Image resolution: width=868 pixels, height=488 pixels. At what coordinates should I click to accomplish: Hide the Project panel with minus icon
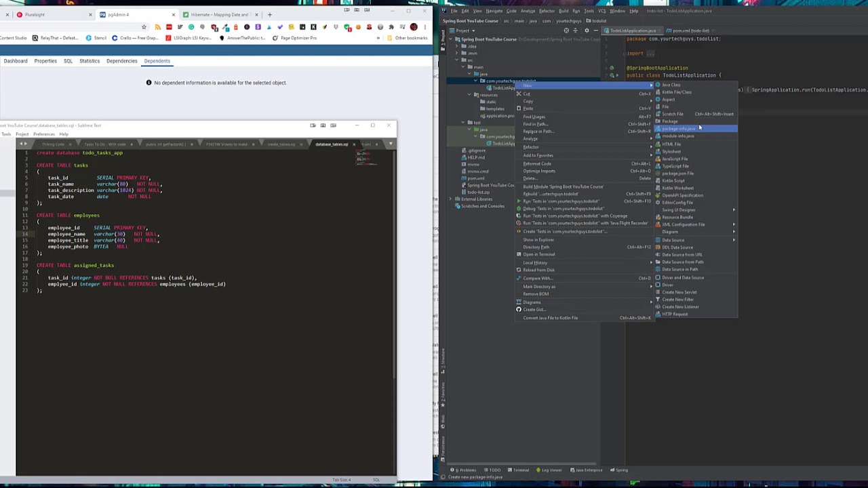(596, 30)
